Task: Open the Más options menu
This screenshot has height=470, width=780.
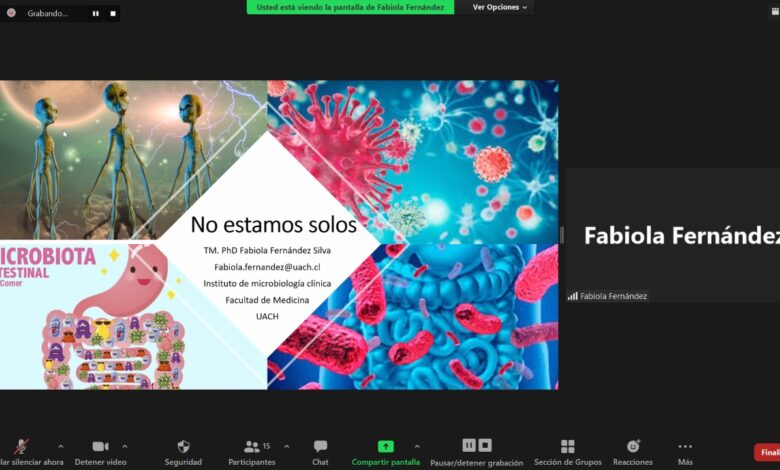Action: 685,446
